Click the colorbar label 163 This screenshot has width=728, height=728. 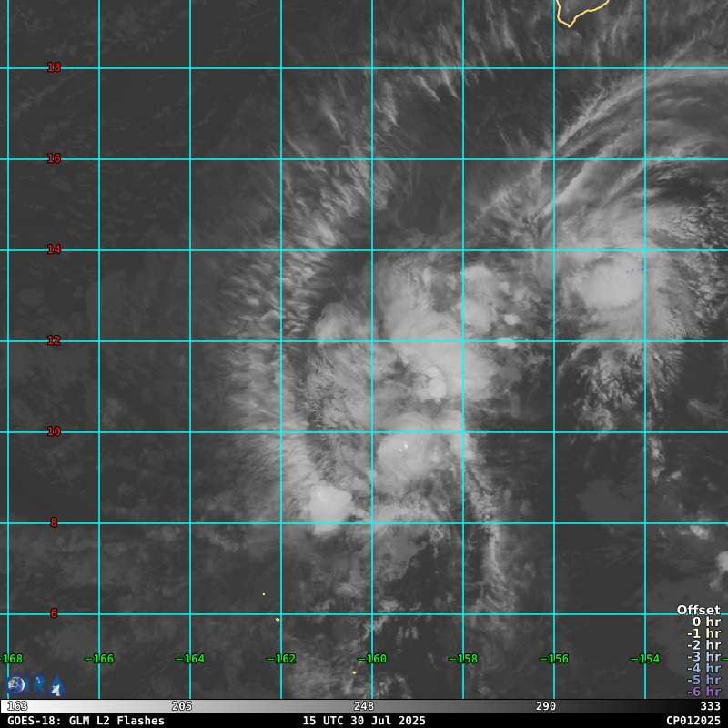pos(17,706)
